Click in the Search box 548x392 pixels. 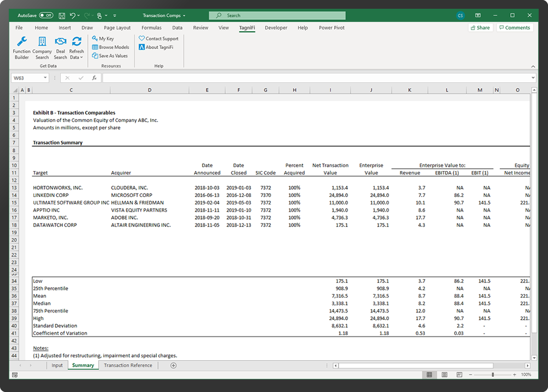pyautogui.click(x=277, y=15)
